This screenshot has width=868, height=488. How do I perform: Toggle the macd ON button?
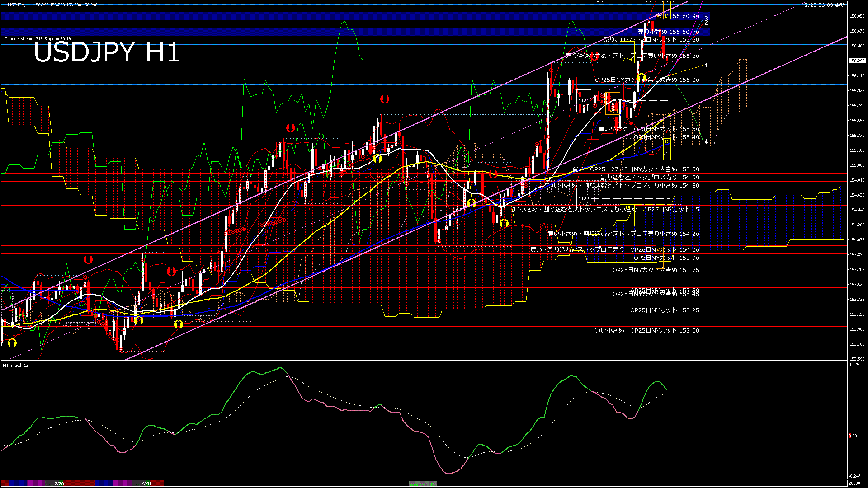423,484
